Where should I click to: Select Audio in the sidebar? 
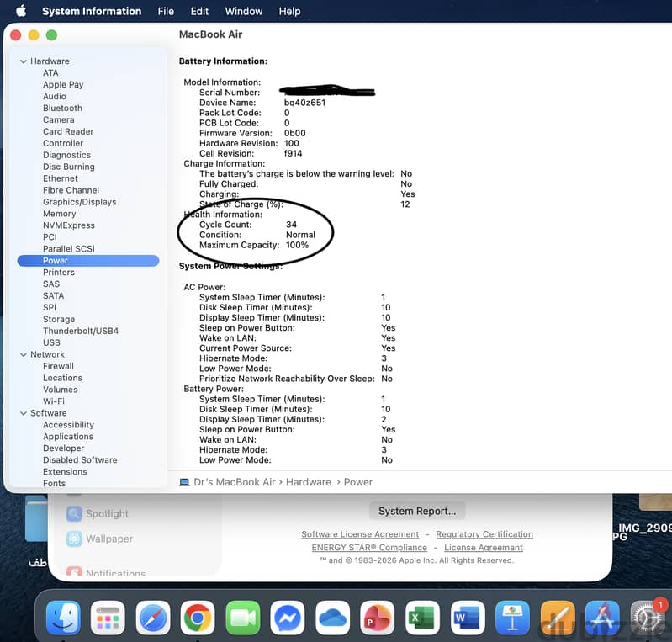pos(55,97)
